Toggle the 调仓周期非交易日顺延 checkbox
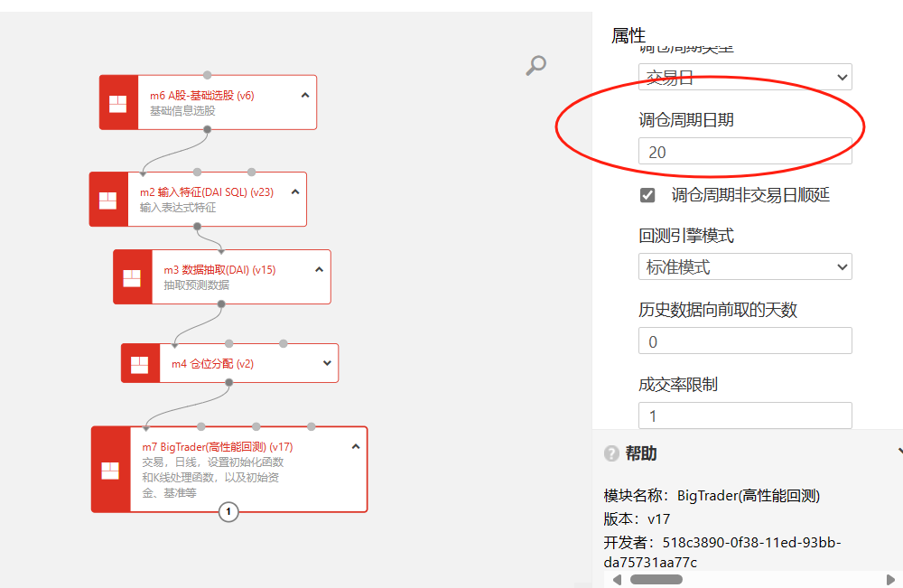This screenshot has height=588, width=903. [647, 195]
